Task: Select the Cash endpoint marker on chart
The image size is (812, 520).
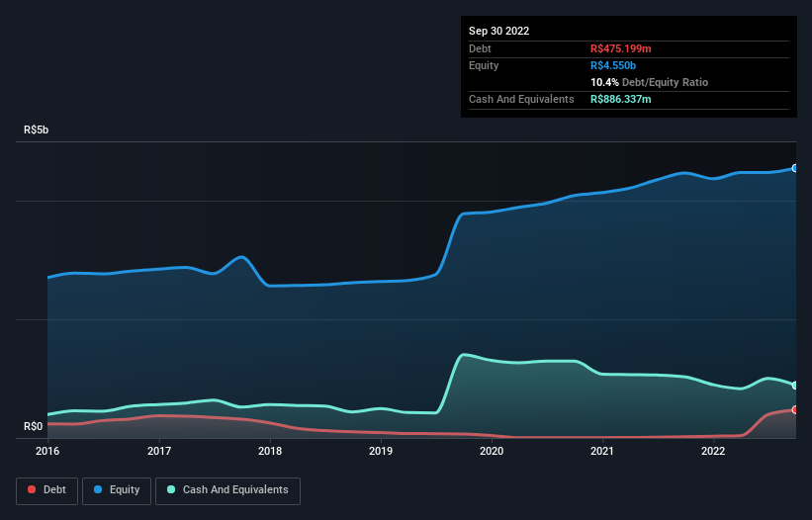Action: click(x=795, y=386)
